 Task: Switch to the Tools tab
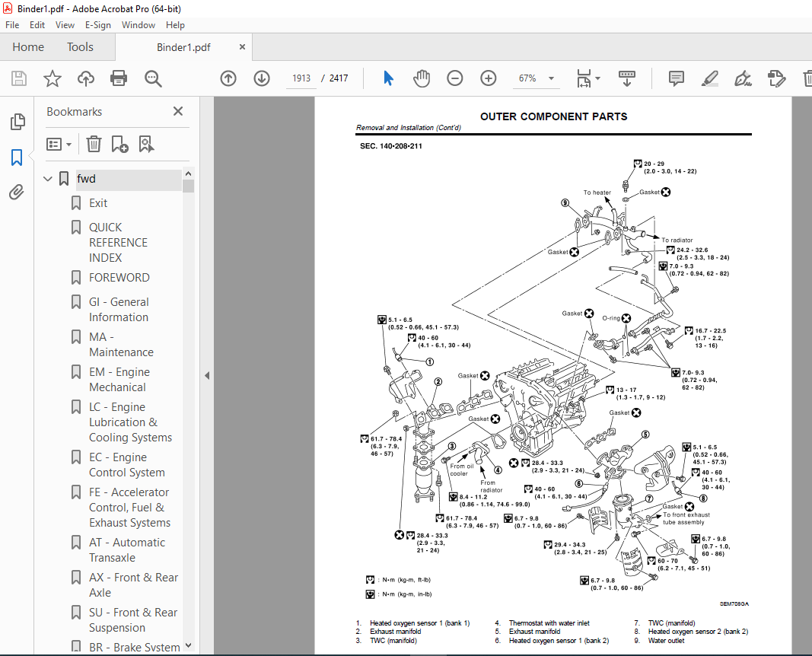[80, 47]
